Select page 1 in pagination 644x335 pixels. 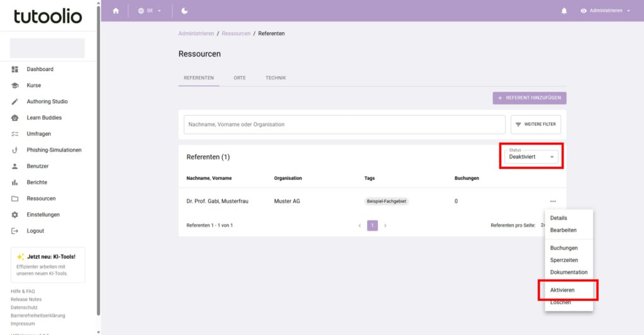pos(372,226)
